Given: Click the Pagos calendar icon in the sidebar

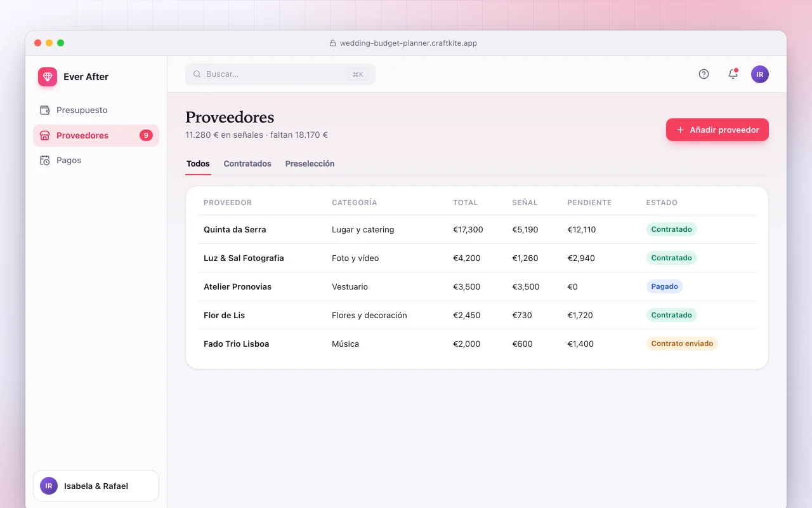Looking at the screenshot, I should pyautogui.click(x=45, y=160).
